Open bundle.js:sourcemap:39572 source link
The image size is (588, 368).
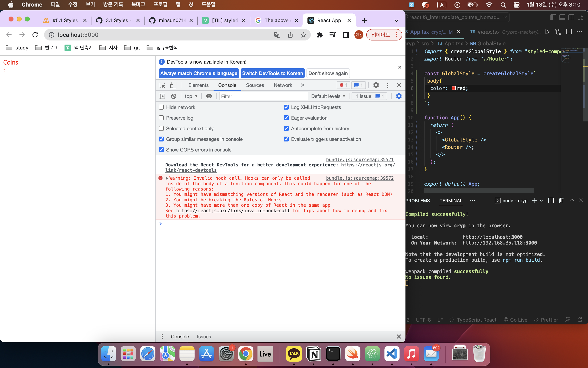click(360, 178)
